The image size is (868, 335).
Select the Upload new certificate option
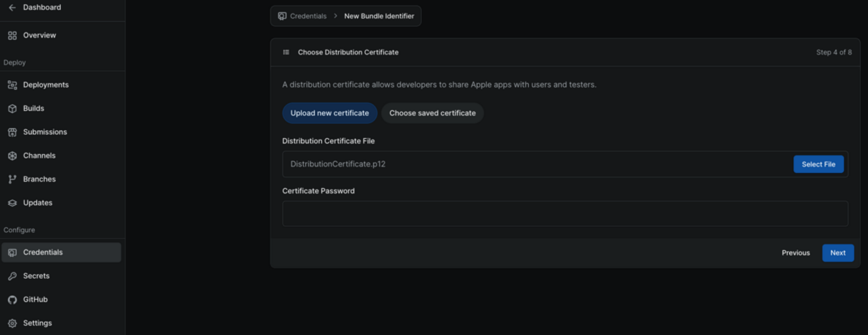(329, 113)
